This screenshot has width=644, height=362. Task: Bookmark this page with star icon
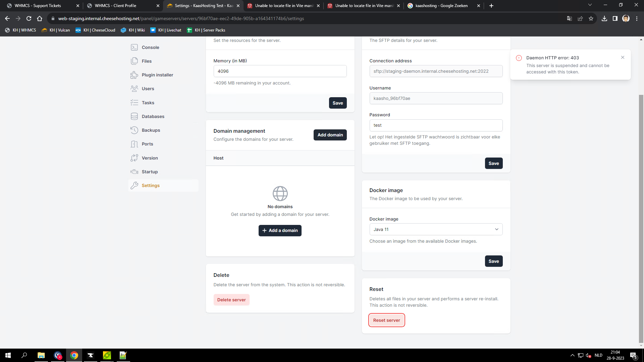point(591,18)
